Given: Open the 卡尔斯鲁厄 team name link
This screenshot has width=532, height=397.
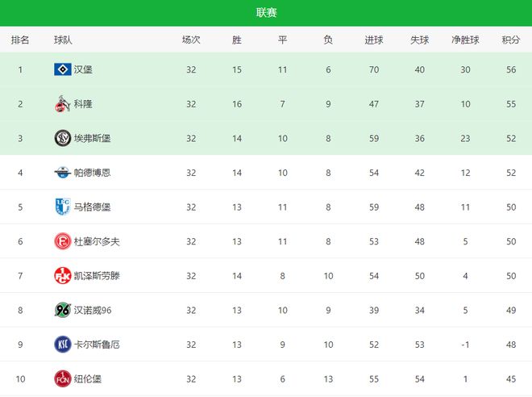Looking at the screenshot, I should point(97,344).
